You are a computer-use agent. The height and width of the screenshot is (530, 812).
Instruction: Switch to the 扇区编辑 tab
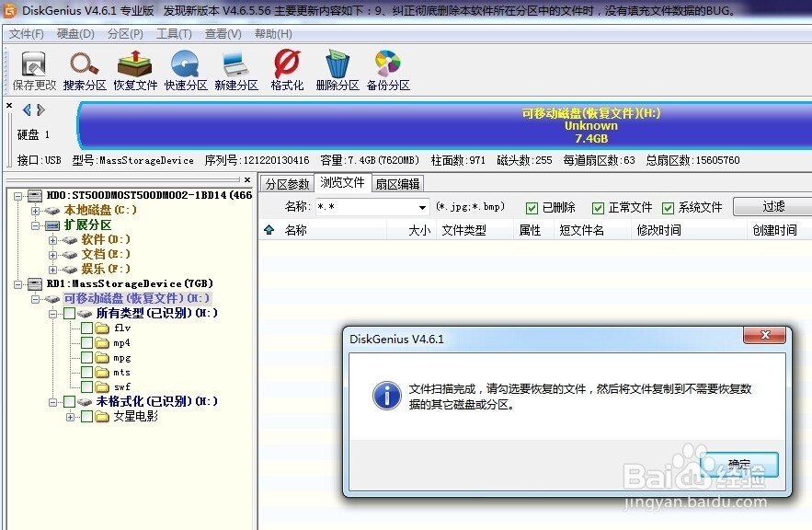pos(397,184)
